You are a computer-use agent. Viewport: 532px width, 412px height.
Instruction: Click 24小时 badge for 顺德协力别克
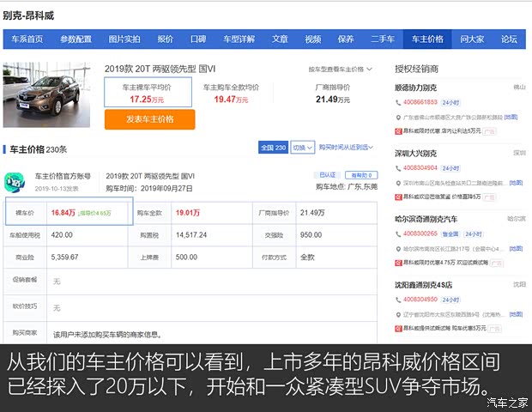point(450,102)
